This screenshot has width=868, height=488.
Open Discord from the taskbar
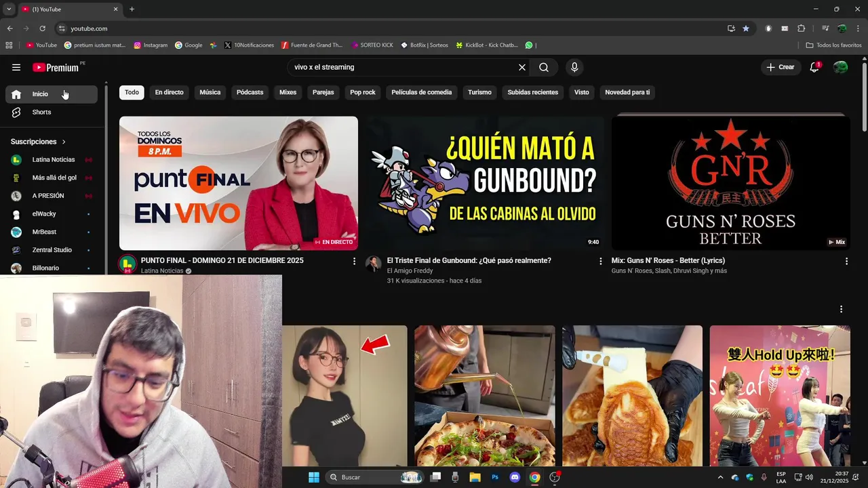[515, 477]
